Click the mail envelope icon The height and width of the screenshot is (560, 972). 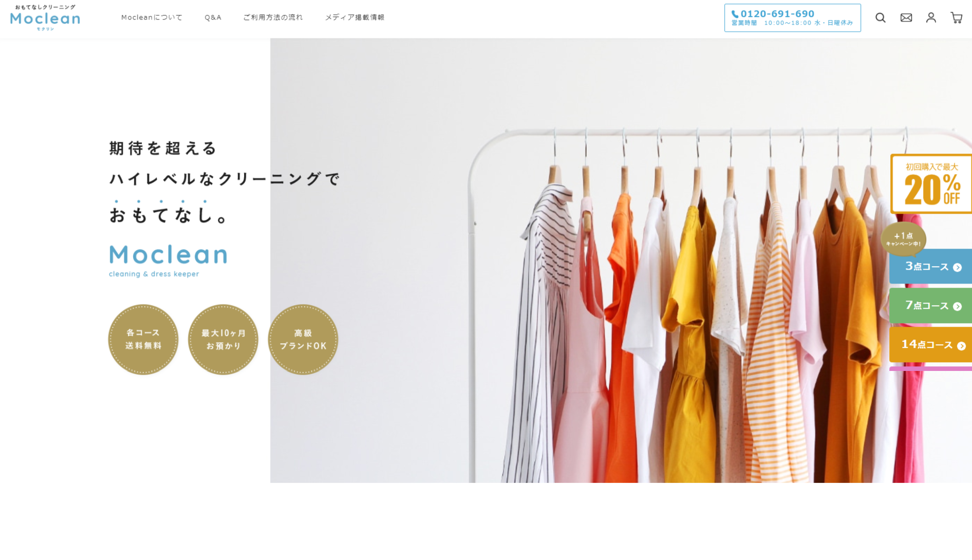pyautogui.click(x=906, y=18)
